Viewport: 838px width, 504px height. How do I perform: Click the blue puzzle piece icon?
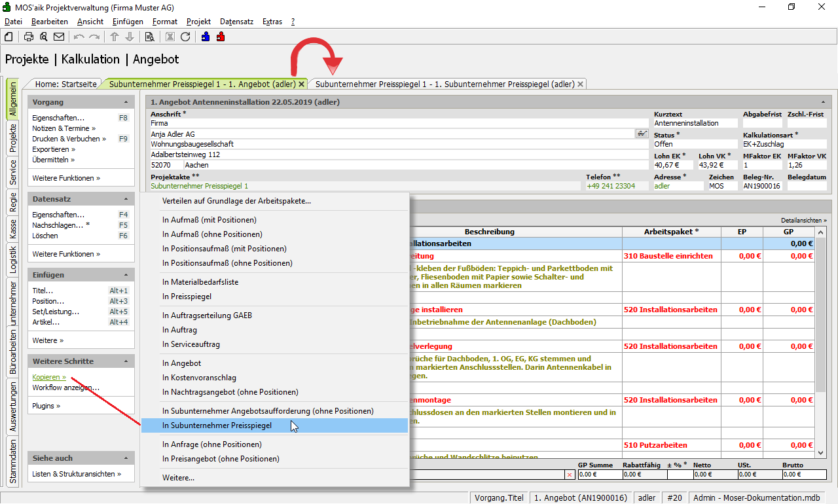(206, 37)
